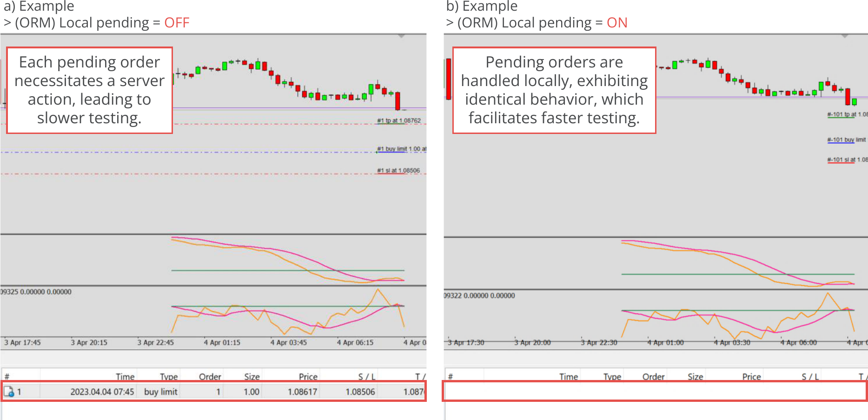Select the '#1 sl at 1.08506' chart label
The height and width of the screenshot is (420, 868).
tap(398, 170)
